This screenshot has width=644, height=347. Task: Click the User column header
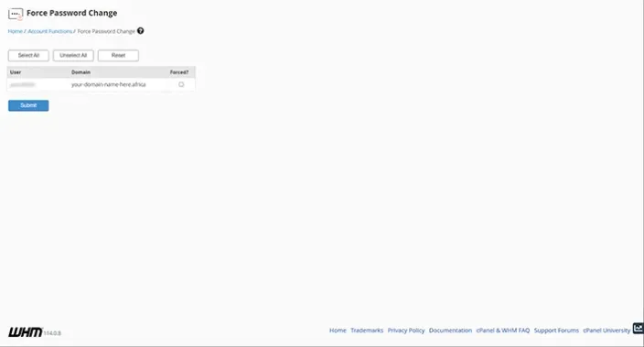16,72
